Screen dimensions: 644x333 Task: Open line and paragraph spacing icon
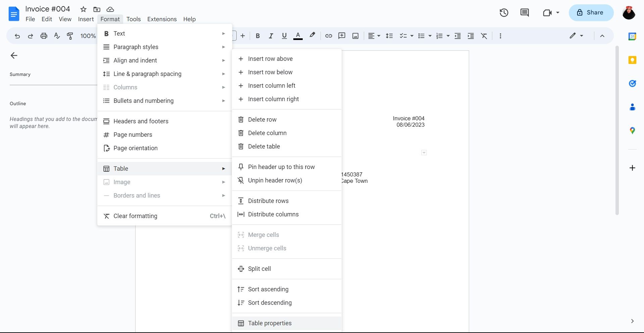tap(389, 36)
